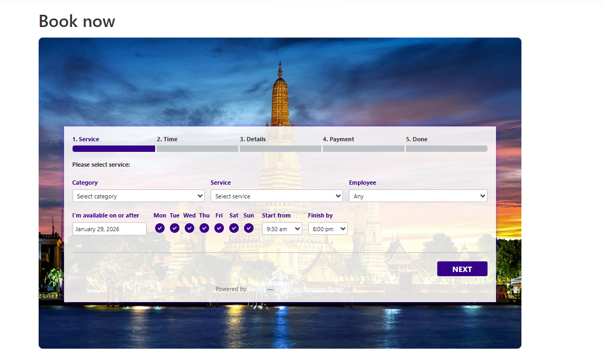Uncheck the Mon availability checkmark
Viewport: 604px width, 364px height.
click(160, 228)
